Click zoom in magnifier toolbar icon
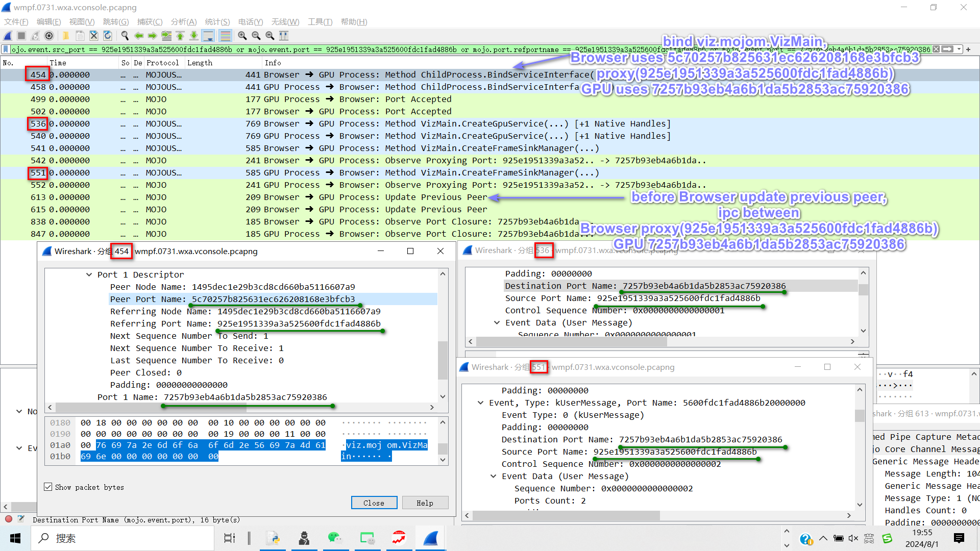The height and width of the screenshot is (551, 980). point(242,36)
